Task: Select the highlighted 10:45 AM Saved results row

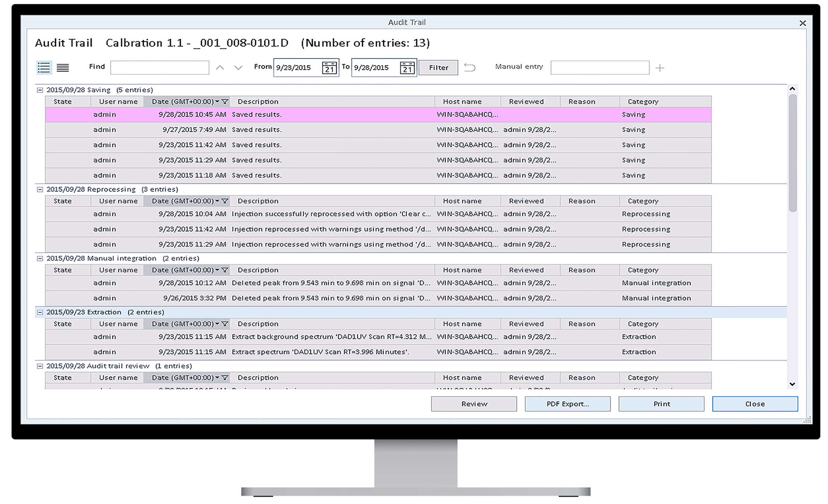Action: pos(331,114)
